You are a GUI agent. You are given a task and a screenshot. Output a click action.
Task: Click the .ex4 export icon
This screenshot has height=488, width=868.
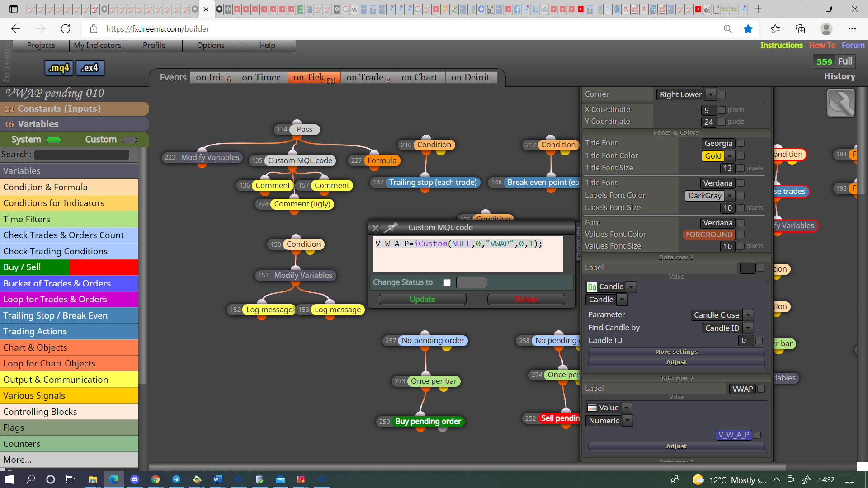pyautogui.click(x=90, y=68)
